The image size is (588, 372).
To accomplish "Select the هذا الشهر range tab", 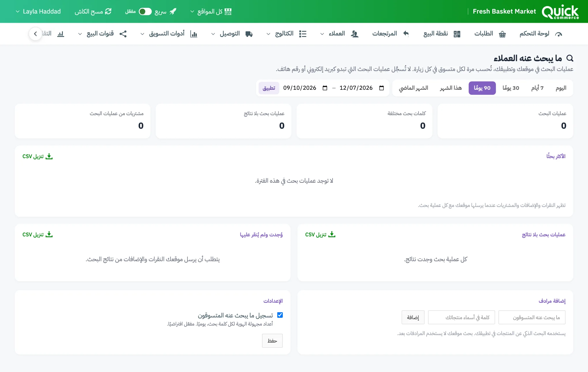I will click(x=451, y=88).
